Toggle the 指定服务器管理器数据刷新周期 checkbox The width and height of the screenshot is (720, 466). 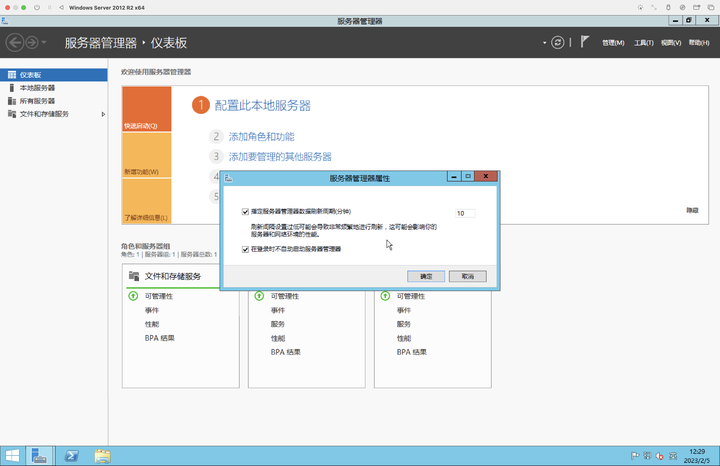click(x=245, y=212)
